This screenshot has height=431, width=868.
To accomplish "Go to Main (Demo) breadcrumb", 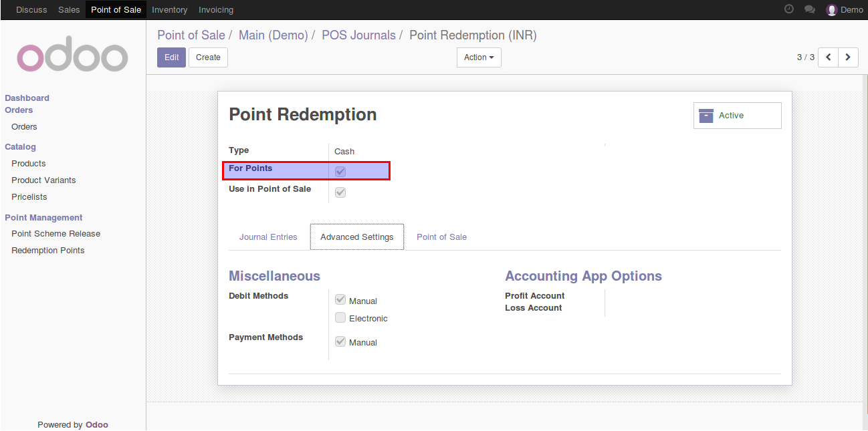I will coord(273,35).
